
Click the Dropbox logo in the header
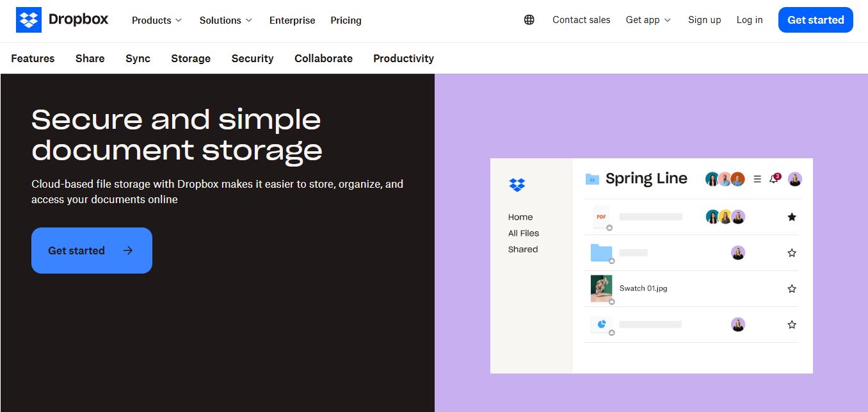62,20
